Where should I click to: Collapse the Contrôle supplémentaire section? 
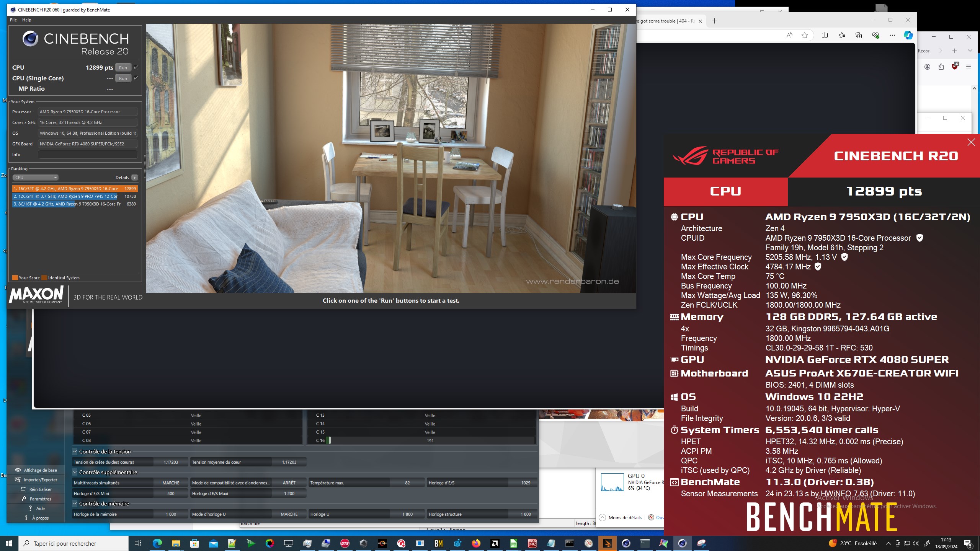[75, 472]
